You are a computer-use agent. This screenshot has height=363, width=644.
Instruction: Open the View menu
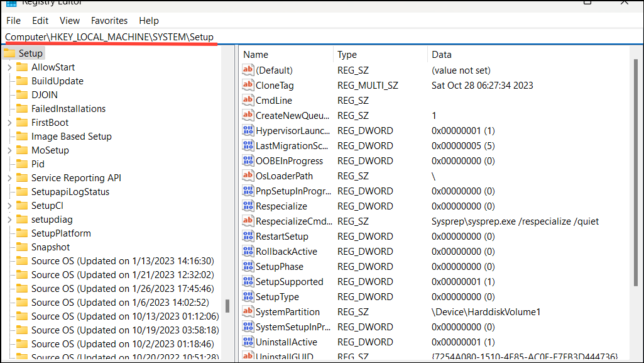pyautogui.click(x=69, y=21)
